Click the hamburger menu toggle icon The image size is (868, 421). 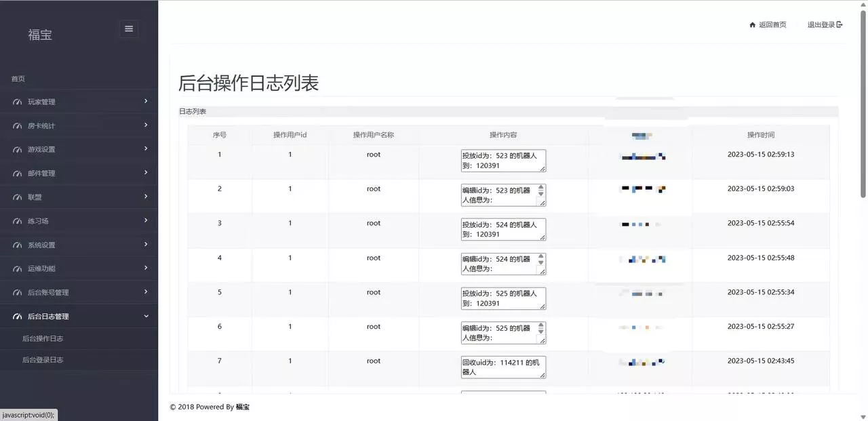pyautogui.click(x=129, y=28)
